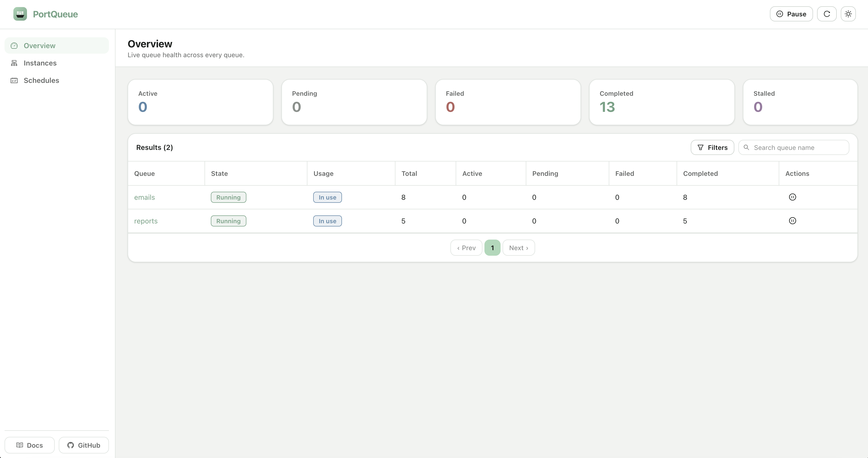Click the Completed summary card showing 13

coord(662,102)
